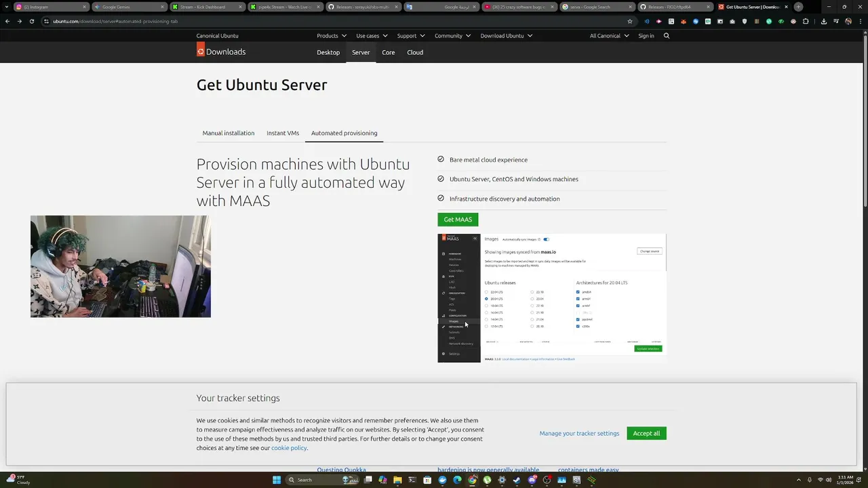Viewport: 868px width, 488px height.
Task: Expand the Community menu
Action: pyautogui.click(x=453, y=35)
